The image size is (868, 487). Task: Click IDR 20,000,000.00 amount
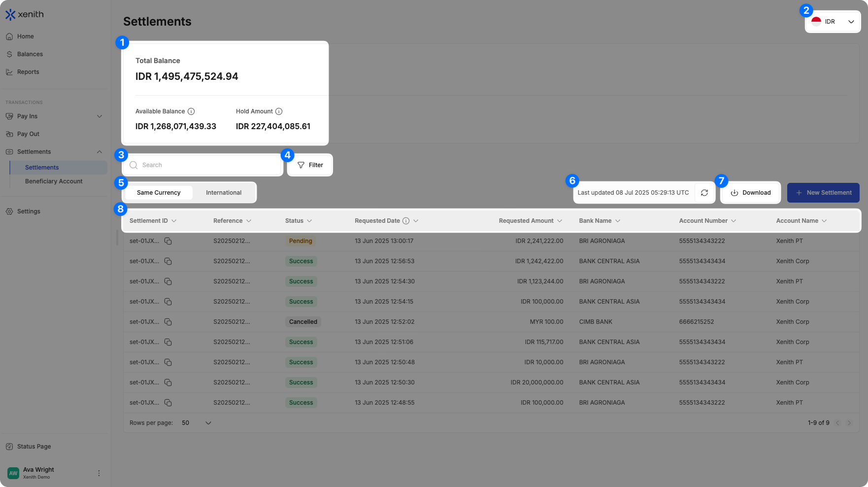click(537, 383)
